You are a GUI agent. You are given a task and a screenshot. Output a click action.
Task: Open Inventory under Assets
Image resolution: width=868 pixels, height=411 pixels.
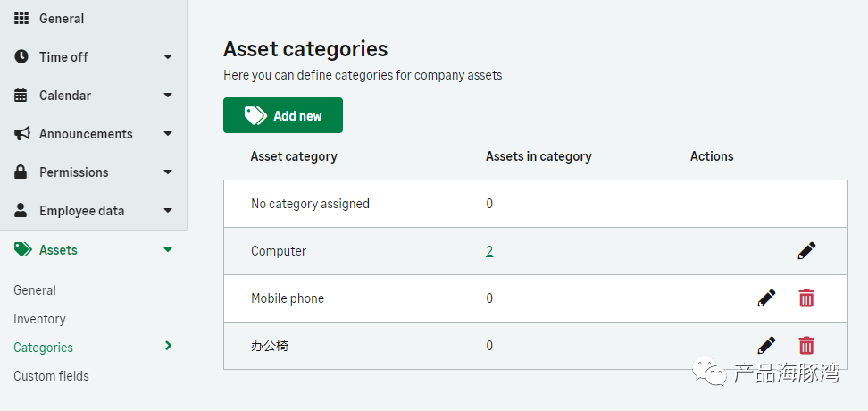39,319
